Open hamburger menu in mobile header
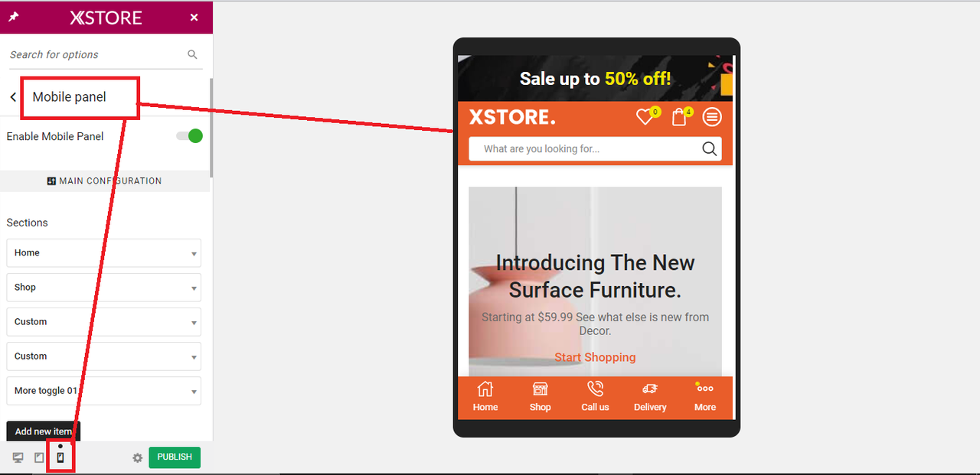Viewport: 980px width, 475px height. pos(712,117)
